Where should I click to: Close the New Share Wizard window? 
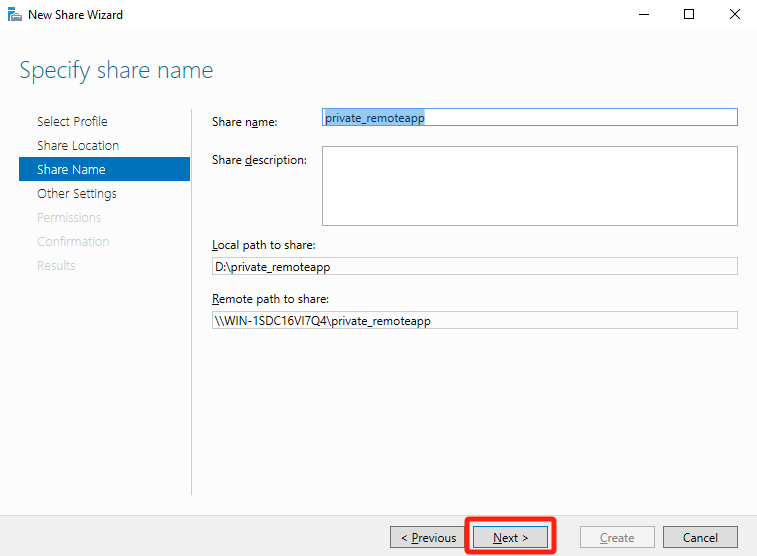pyautogui.click(x=734, y=15)
